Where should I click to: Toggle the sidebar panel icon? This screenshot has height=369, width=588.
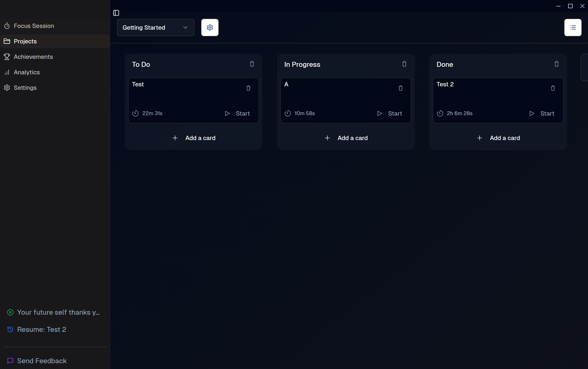(116, 13)
